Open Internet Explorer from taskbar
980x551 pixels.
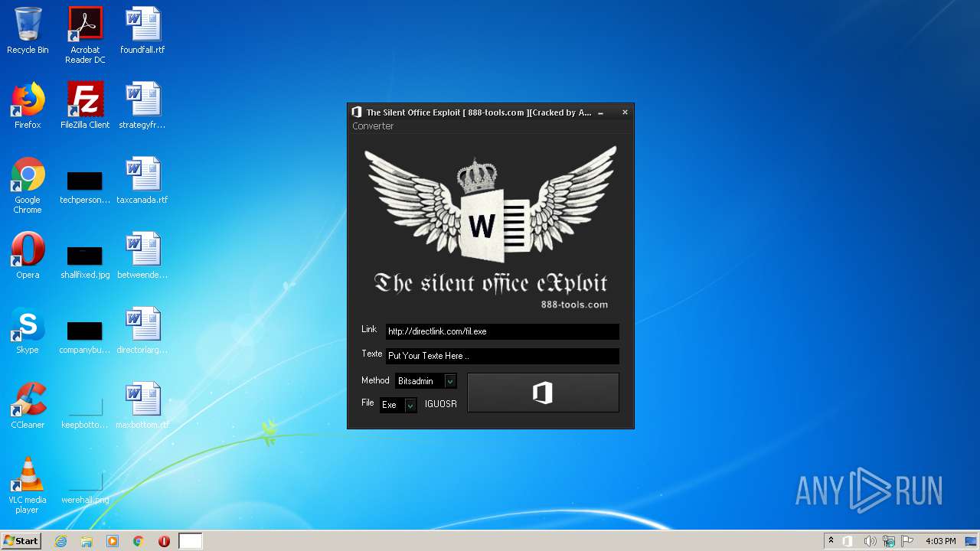click(60, 541)
